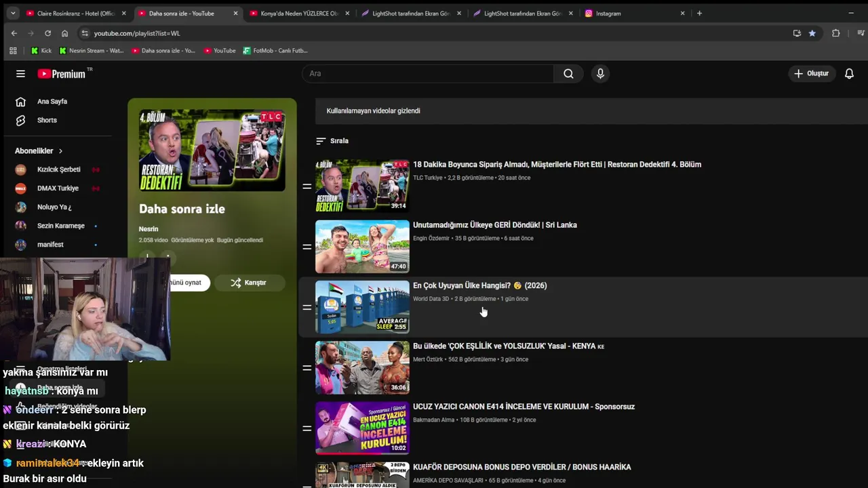Expand the Abonelikler section

pyautogui.click(x=39, y=151)
